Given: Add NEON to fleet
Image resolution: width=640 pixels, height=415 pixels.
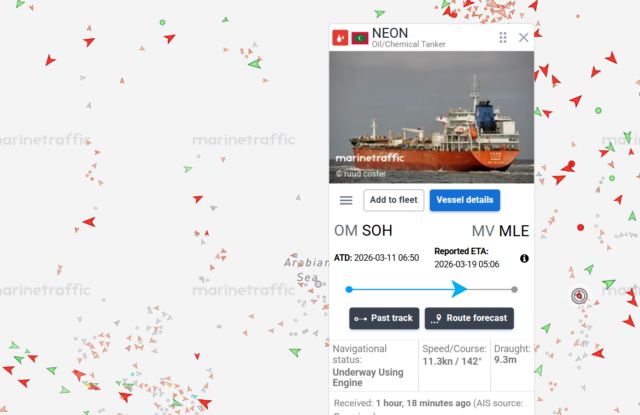Looking at the screenshot, I should click(393, 200).
